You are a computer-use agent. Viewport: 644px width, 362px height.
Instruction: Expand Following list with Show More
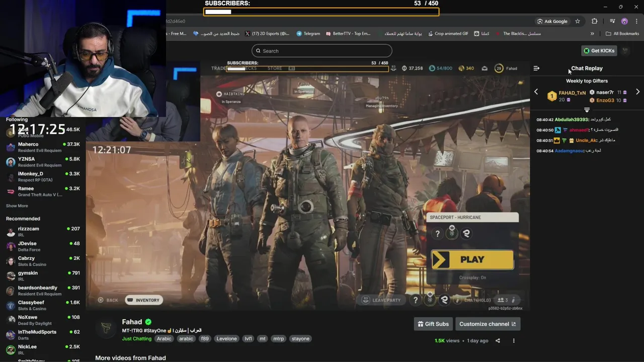[17, 206]
